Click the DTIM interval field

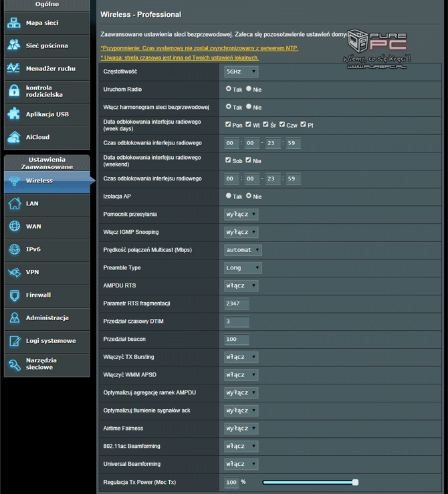click(237, 322)
